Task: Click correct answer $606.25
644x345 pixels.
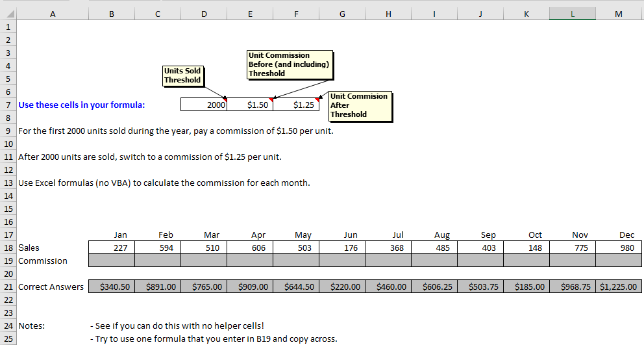Action: click(434, 287)
